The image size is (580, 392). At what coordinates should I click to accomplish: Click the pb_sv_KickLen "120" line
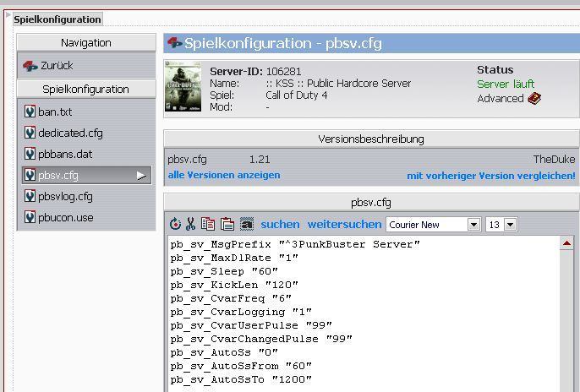233,285
